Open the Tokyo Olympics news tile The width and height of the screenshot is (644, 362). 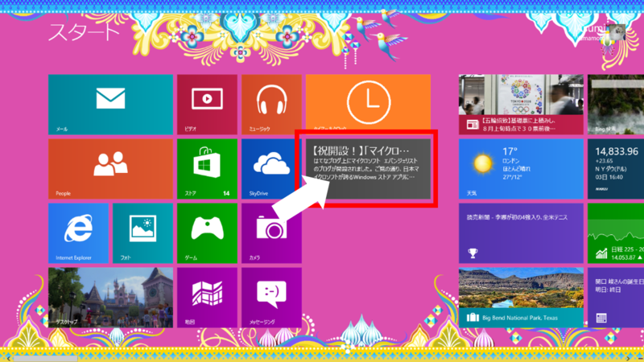[521, 105]
